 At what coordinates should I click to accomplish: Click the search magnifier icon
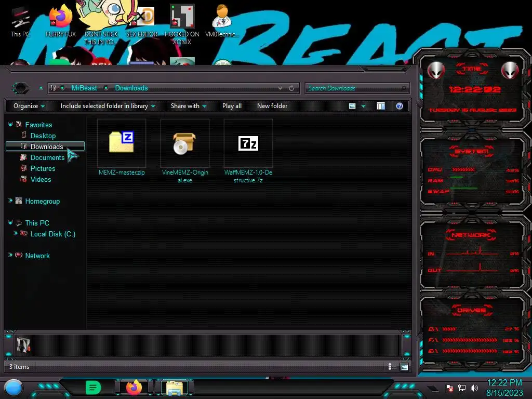(404, 88)
